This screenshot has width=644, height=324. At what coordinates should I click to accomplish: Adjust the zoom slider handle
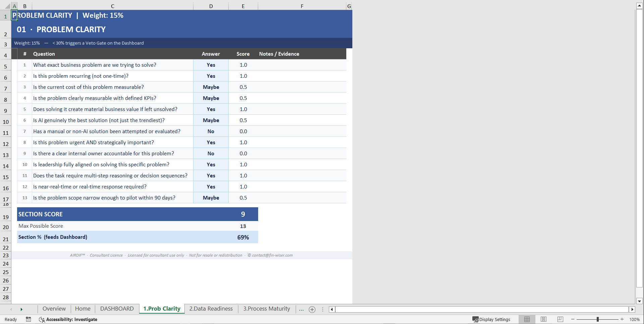(x=598, y=319)
